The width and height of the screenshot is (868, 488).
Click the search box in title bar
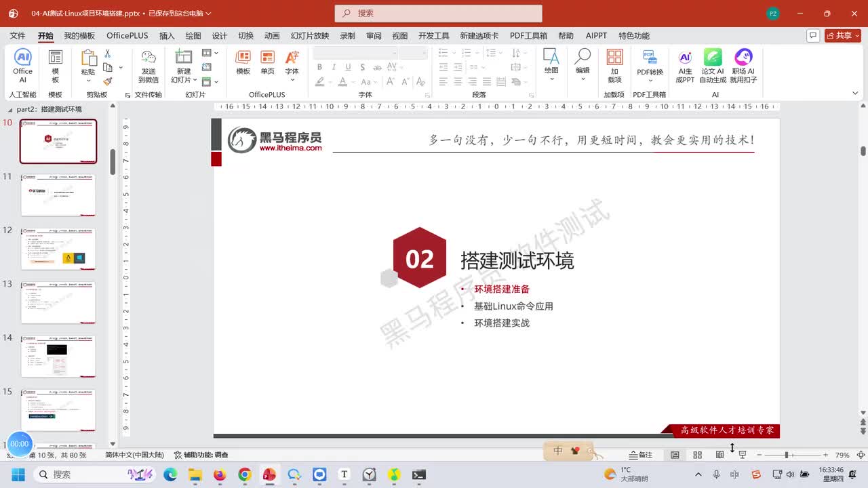(438, 13)
